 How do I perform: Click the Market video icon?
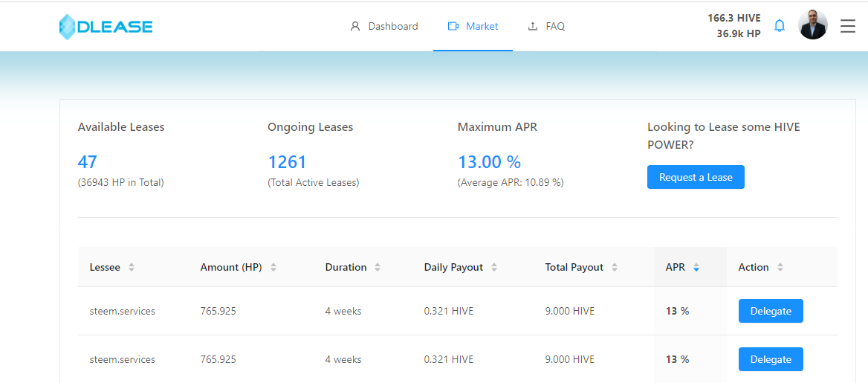click(x=453, y=26)
